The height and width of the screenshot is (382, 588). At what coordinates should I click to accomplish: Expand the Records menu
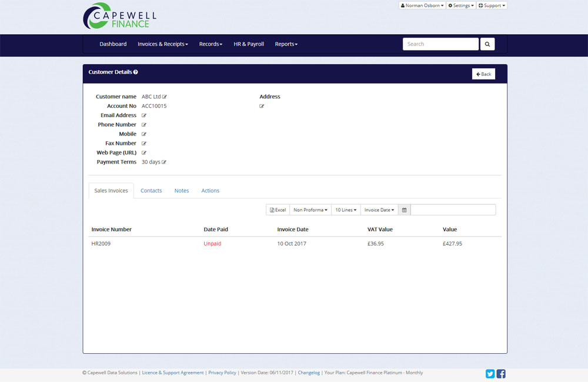tap(211, 44)
